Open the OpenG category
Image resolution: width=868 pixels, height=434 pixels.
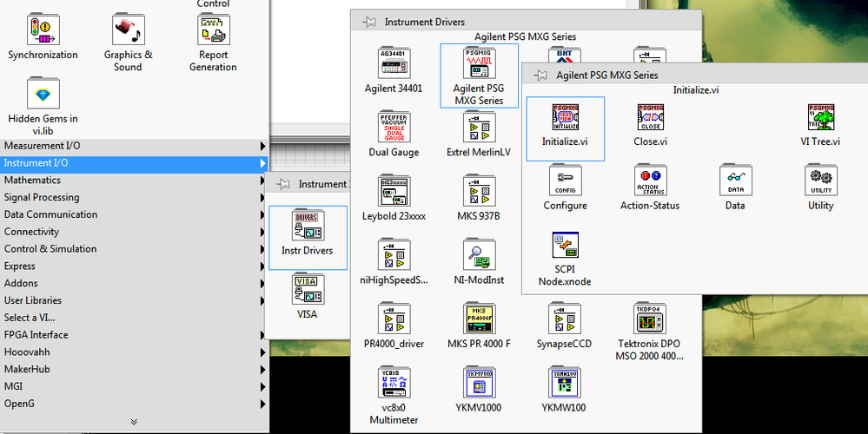(135, 403)
